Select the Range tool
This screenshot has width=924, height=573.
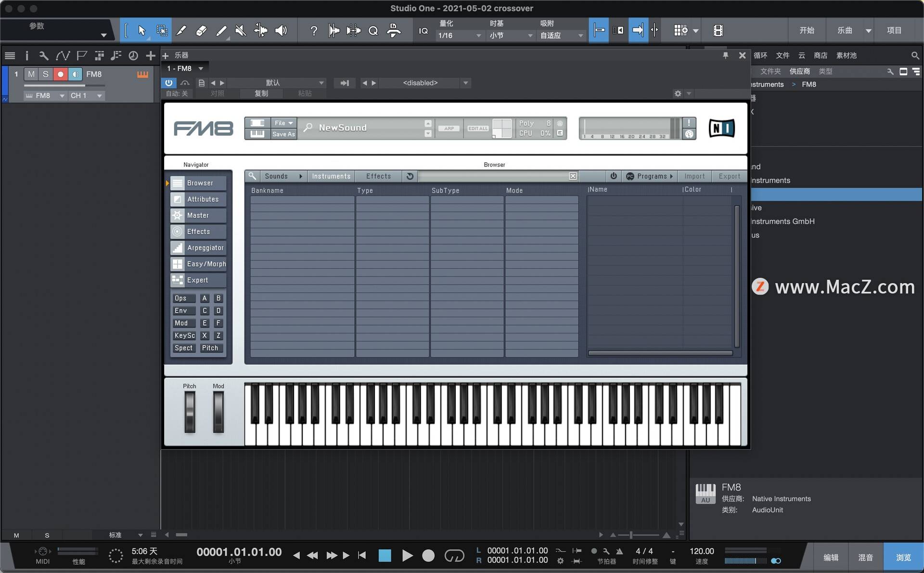(x=162, y=31)
